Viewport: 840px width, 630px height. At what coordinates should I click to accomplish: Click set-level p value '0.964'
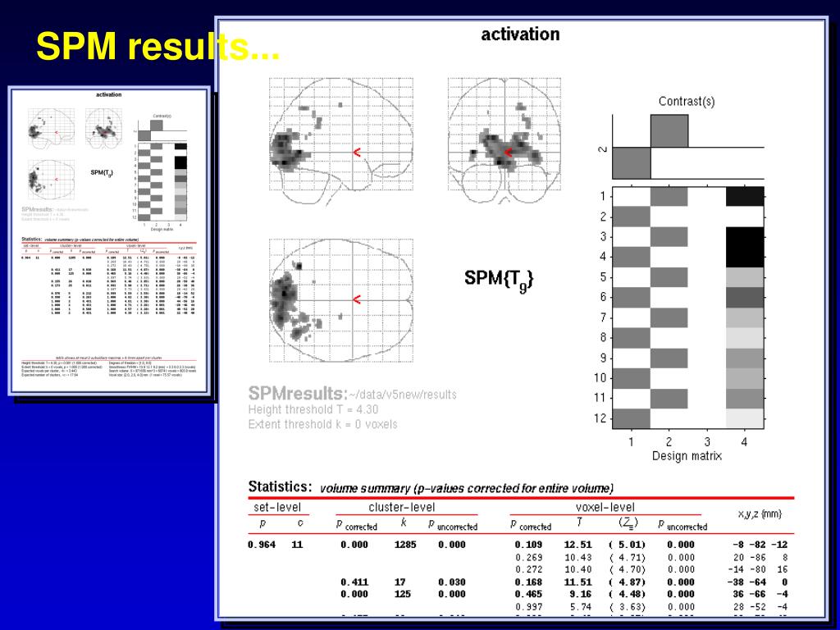(x=262, y=545)
